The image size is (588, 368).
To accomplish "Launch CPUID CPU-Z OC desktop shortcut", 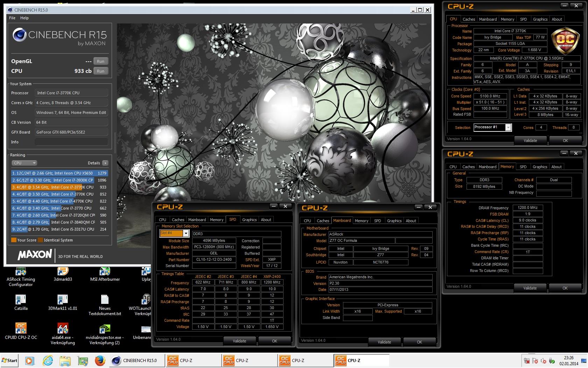I will point(21,332).
